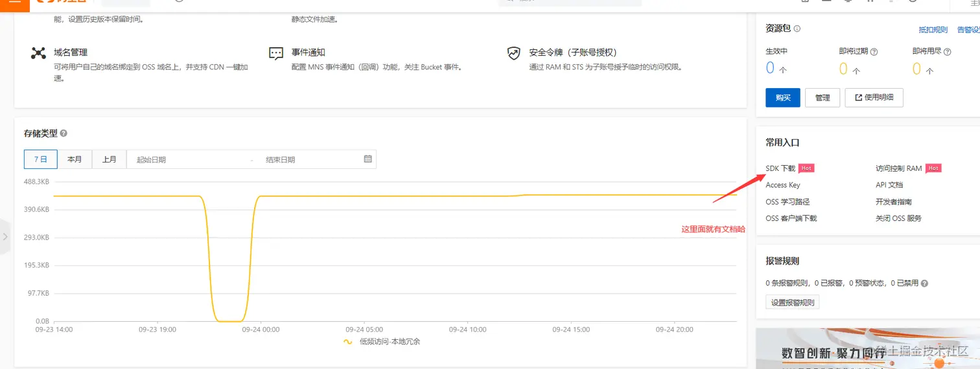Open the Access Key link
Image resolution: width=980 pixels, height=369 pixels.
coord(783,185)
